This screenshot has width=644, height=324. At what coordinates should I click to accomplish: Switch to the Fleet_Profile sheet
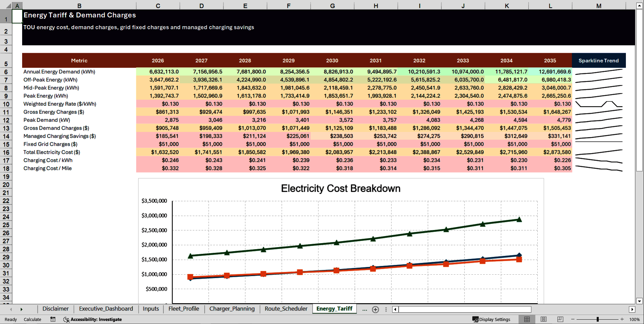[183, 309]
